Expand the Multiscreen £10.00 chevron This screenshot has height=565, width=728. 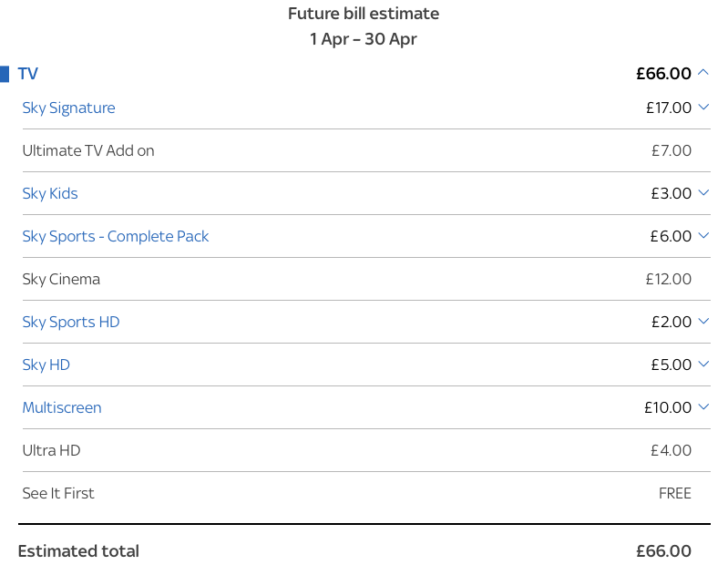(x=702, y=407)
